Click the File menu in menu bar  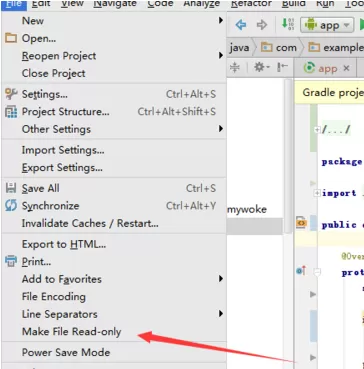coord(14,4)
